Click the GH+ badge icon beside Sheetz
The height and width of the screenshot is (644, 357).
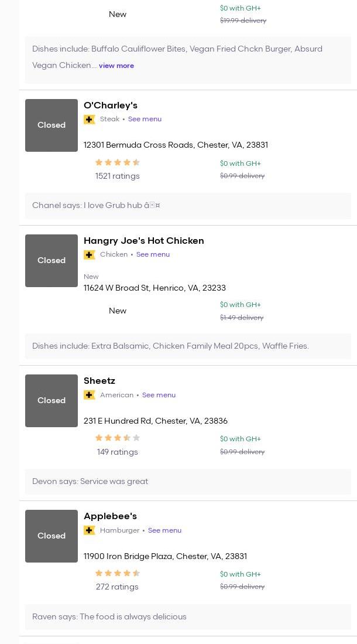[90, 395]
